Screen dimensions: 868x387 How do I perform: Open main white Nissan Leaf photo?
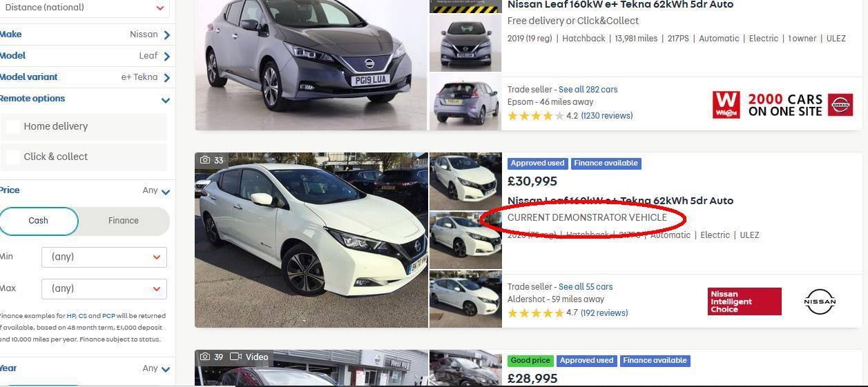[311, 240]
